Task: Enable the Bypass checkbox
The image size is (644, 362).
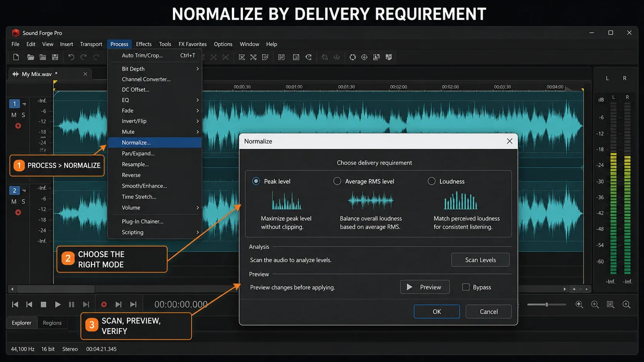Action: pyautogui.click(x=466, y=287)
